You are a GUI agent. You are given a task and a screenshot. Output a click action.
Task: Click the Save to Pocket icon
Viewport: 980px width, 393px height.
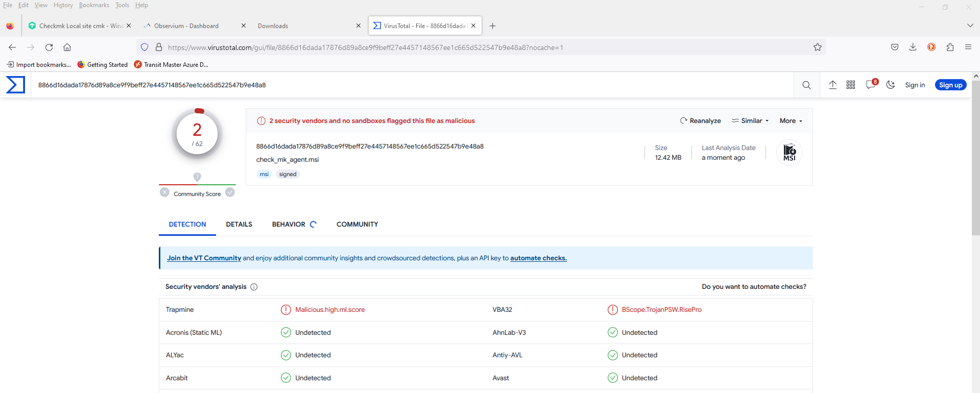click(895, 47)
